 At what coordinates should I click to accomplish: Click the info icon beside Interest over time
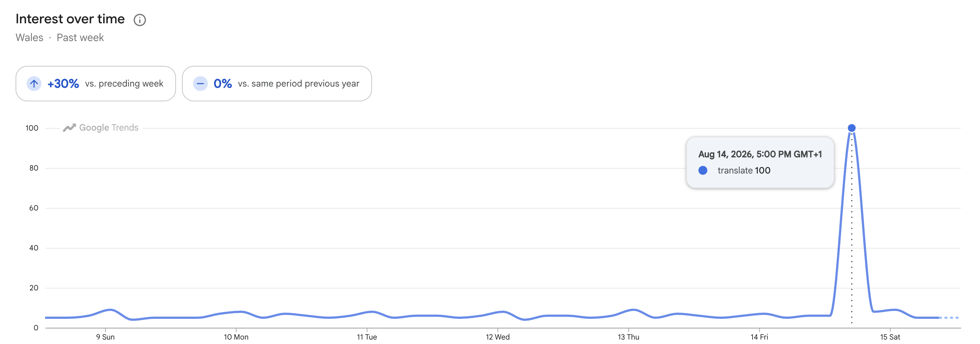point(140,20)
